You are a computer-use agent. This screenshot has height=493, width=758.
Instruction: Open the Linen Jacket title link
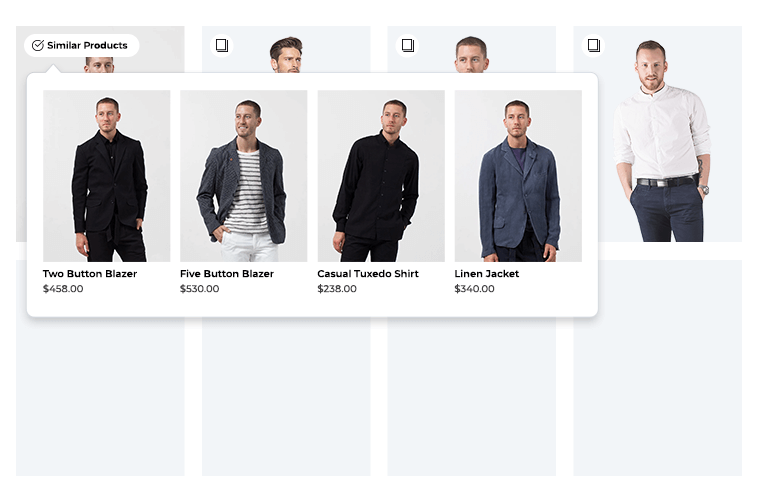(487, 274)
